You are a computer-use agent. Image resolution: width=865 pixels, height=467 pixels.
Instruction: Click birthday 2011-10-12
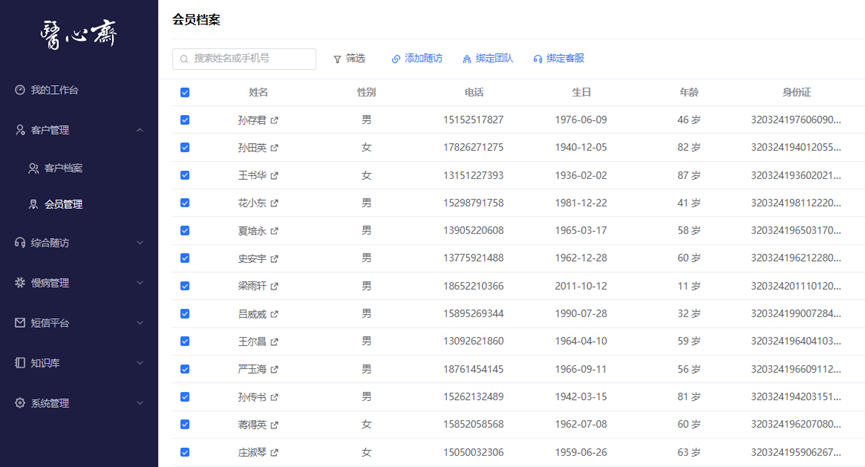[581, 286]
